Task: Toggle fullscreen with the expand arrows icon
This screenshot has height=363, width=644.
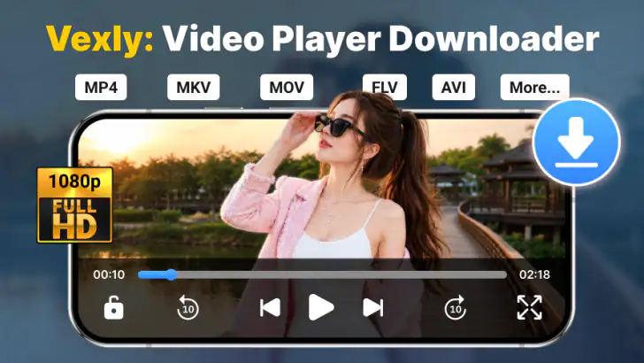Action: pos(529,307)
